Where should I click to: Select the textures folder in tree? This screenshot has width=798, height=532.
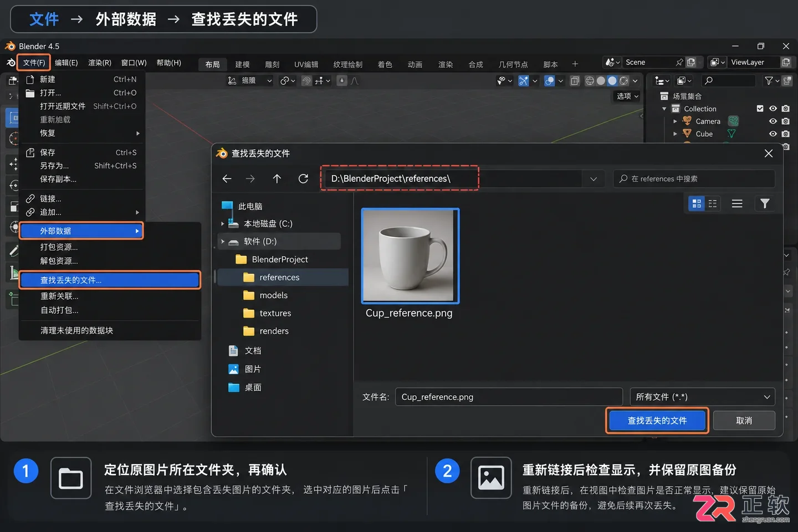(x=275, y=313)
